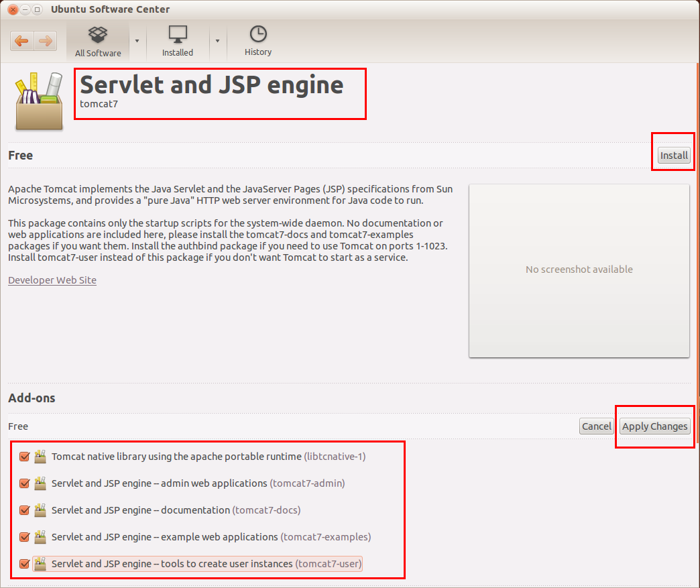700x588 pixels.
Task: Uncheck the libtcnative-1 add-on checkbox
Action: [x=25, y=457]
